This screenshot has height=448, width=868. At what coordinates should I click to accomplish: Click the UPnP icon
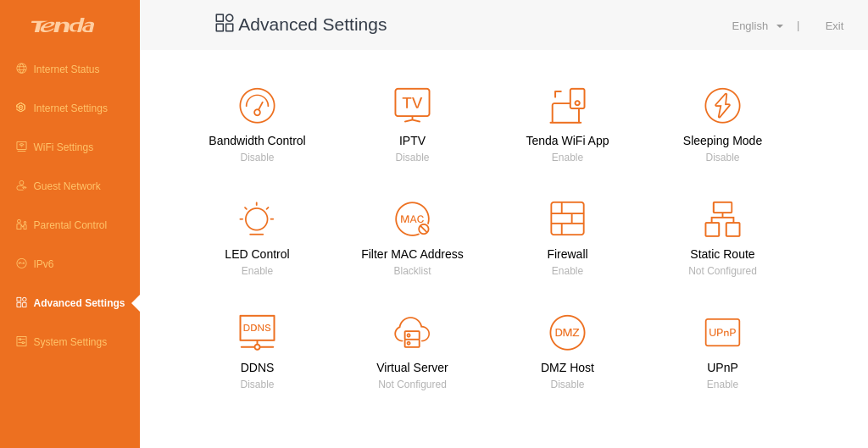tap(722, 333)
